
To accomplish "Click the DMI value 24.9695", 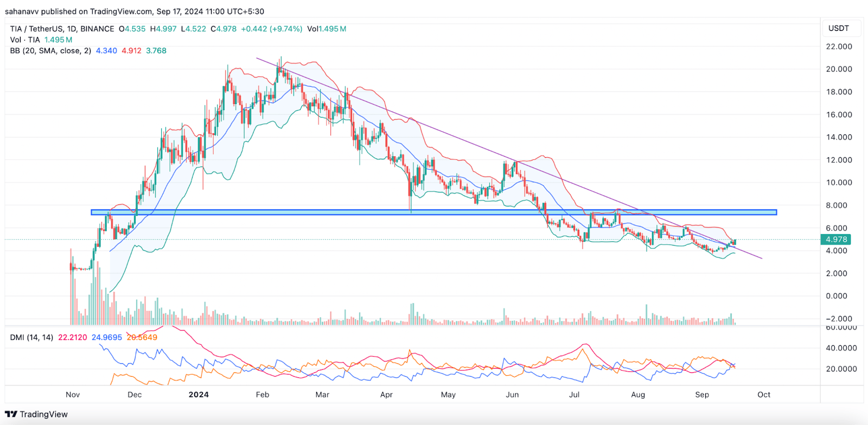I will pyautogui.click(x=107, y=337).
